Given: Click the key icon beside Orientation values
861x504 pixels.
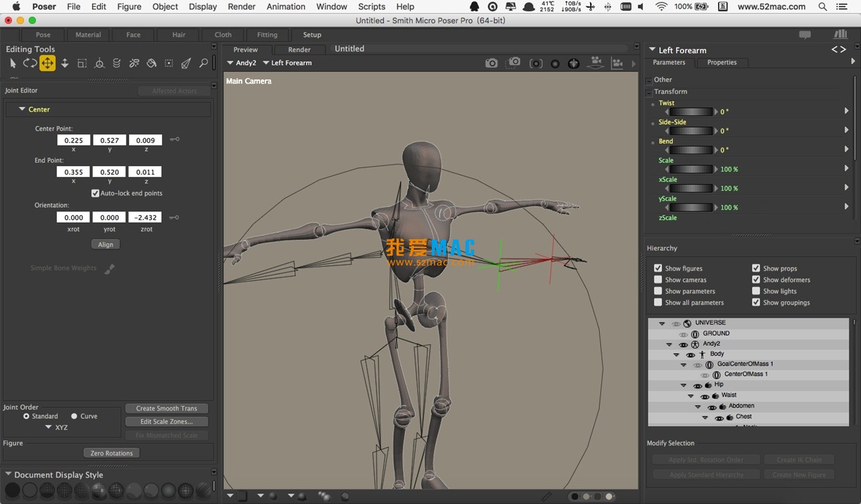Looking at the screenshot, I should pyautogui.click(x=174, y=217).
